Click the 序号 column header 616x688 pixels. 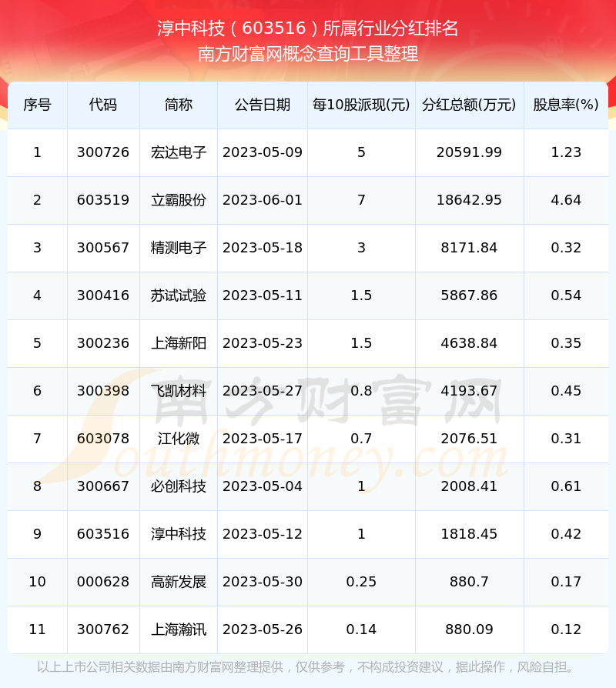pyautogui.click(x=37, y=105)
